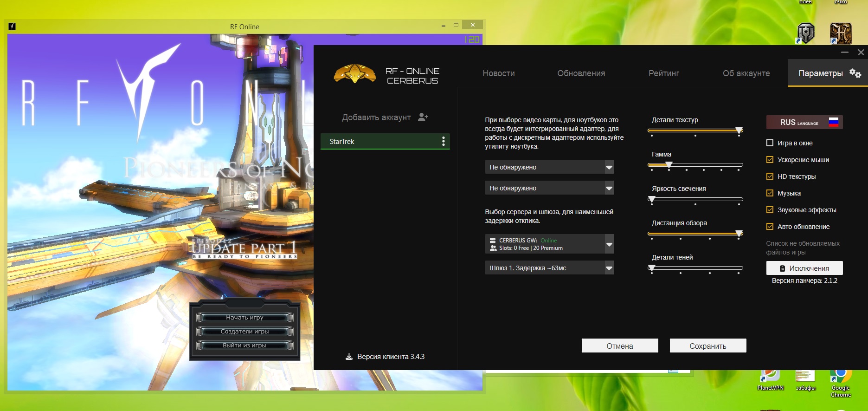This screenshot has height=411, width=868.
Task: Expand first Не обнаружено video card dropdown
Action: click(549, 167)
